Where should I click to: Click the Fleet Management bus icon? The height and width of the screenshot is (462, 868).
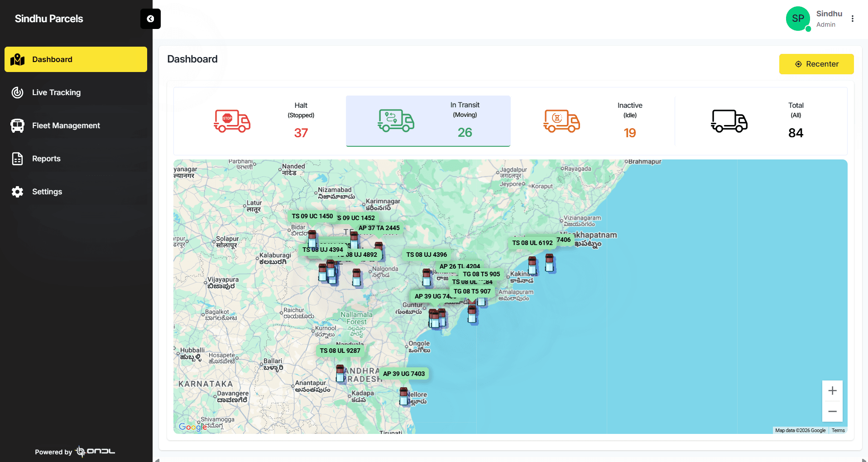(x=17, y=125)
